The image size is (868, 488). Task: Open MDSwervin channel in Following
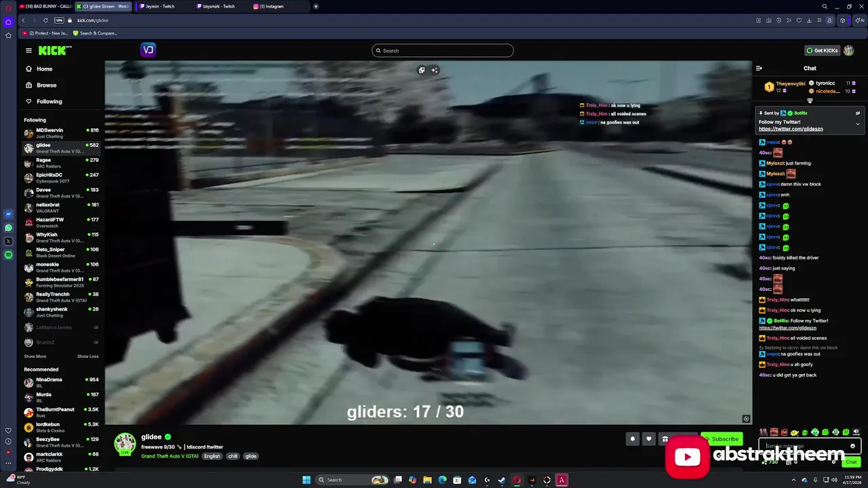point(62,133)
